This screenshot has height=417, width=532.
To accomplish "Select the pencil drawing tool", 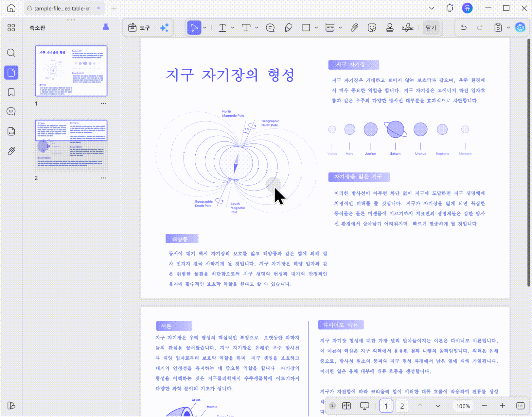I will pyautogui.click(x=288, y=28).
